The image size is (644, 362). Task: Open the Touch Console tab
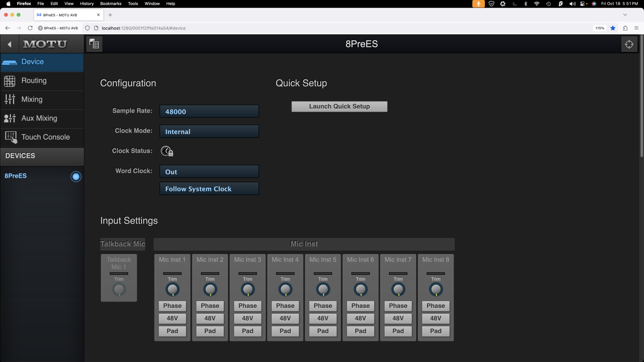[x=42, y=137]
